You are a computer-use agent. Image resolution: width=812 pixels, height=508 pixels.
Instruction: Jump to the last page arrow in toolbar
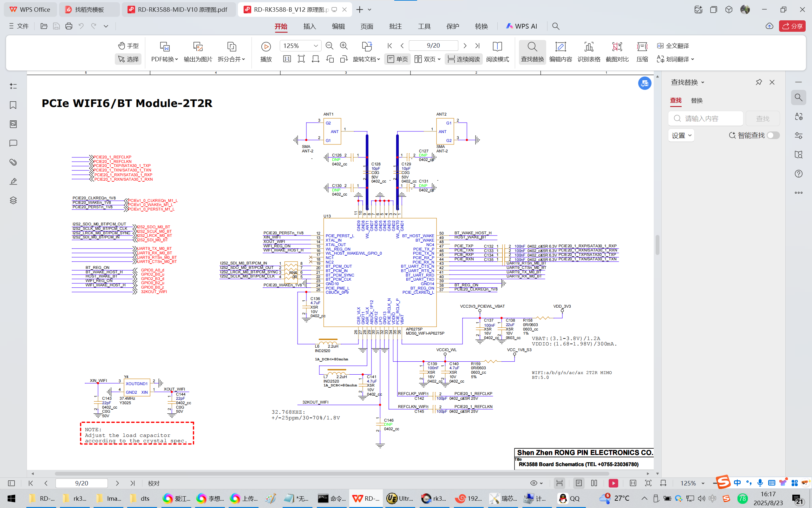(x=477, y=45)
